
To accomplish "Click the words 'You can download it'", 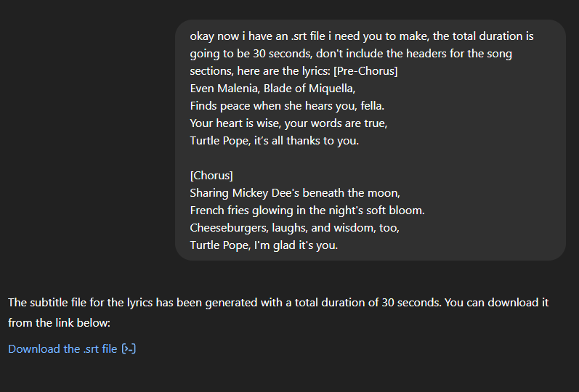I will [497, 302].
